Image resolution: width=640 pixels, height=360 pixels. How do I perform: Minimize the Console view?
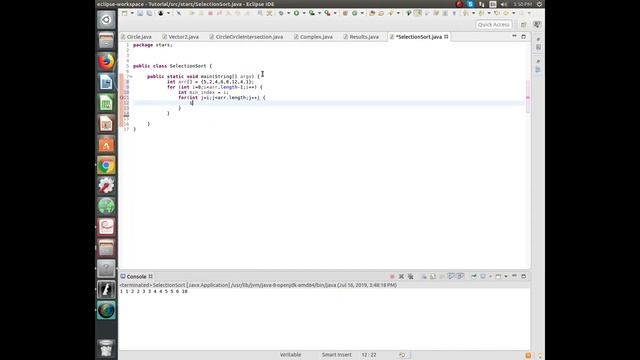pos(514,276)
